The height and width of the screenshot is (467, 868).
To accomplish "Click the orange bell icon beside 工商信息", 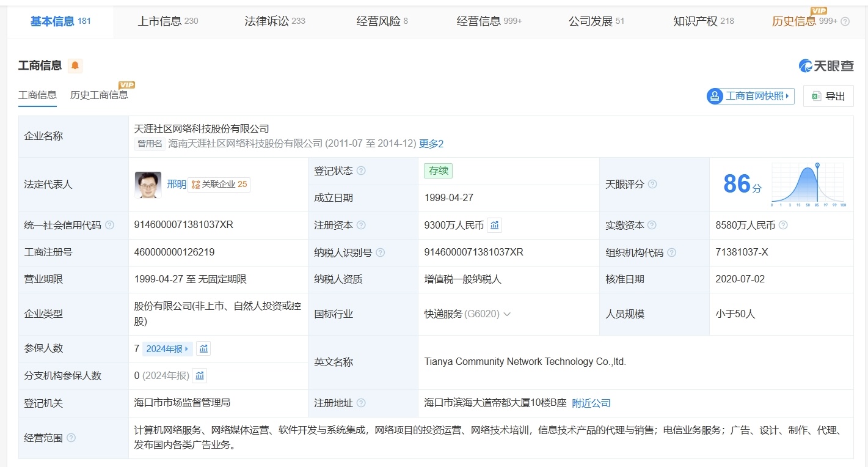I will click(75, 65).
